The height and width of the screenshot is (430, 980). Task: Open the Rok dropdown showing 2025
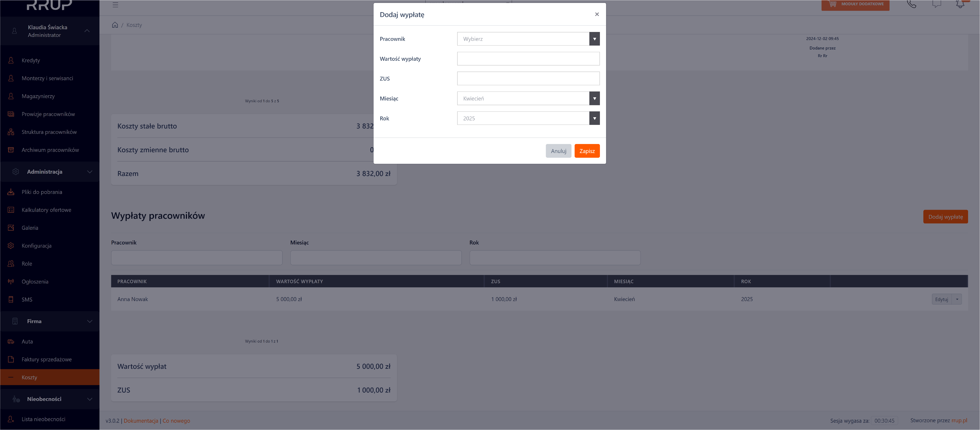coord(528,118)
